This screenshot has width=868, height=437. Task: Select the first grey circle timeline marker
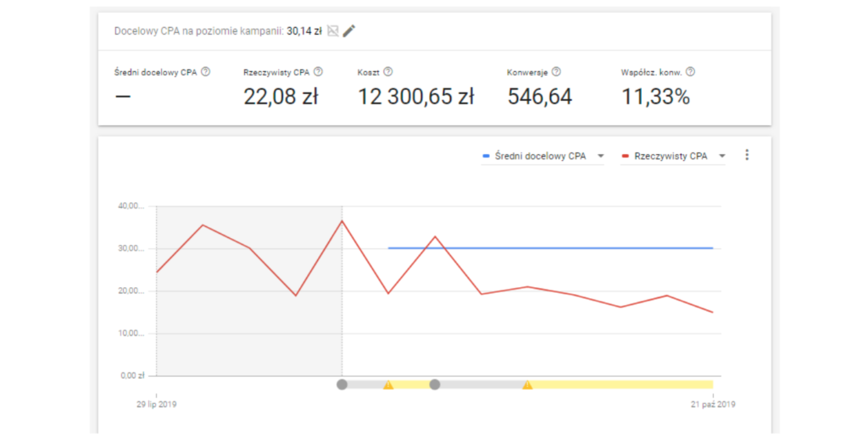point(342,384)
